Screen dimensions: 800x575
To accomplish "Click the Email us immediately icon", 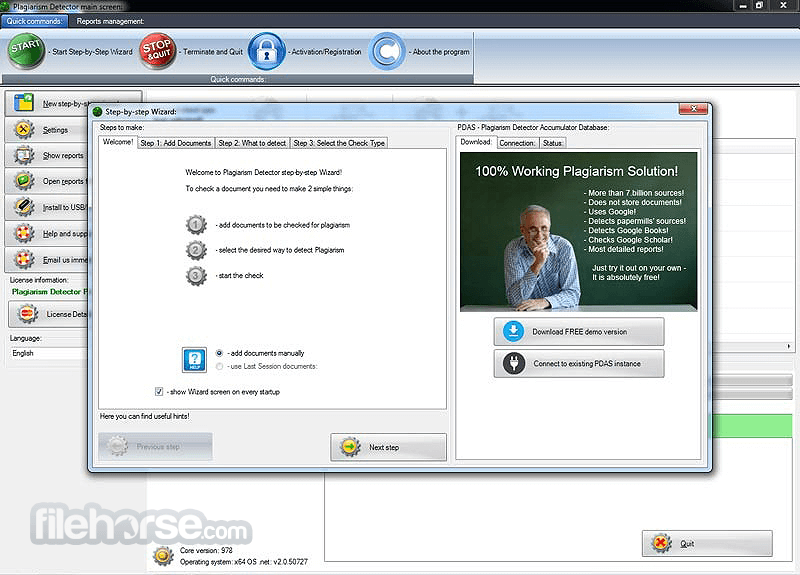I will click(x=23, y=260).
